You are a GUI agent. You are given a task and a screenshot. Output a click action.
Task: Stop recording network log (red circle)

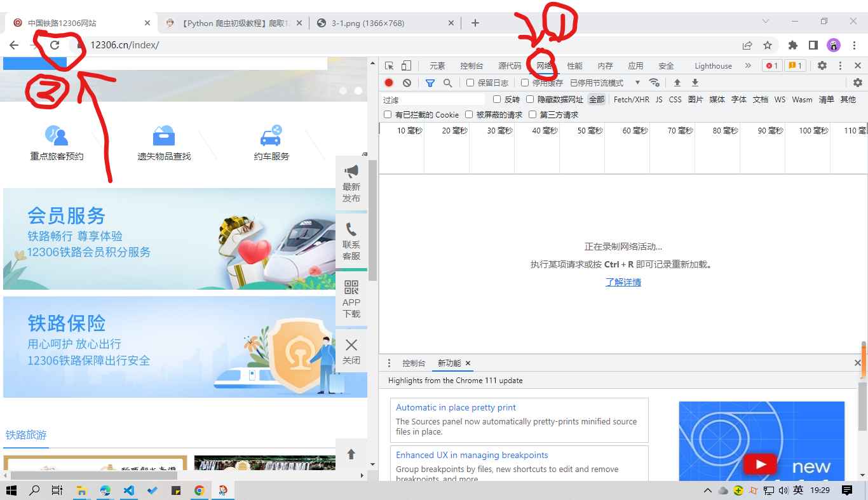pyautogui.click(x=389, y=83)
